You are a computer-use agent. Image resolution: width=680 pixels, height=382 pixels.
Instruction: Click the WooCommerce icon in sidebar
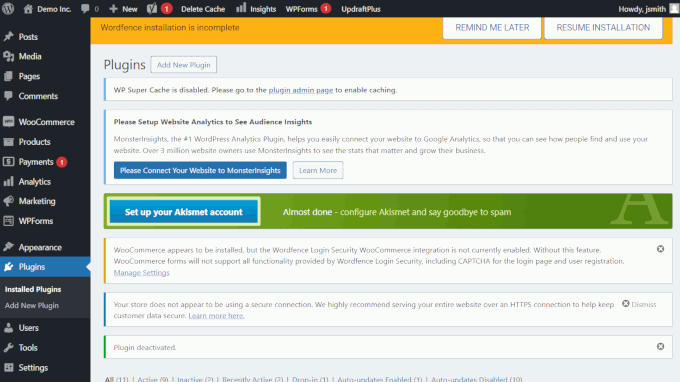[x=9, y=122]
